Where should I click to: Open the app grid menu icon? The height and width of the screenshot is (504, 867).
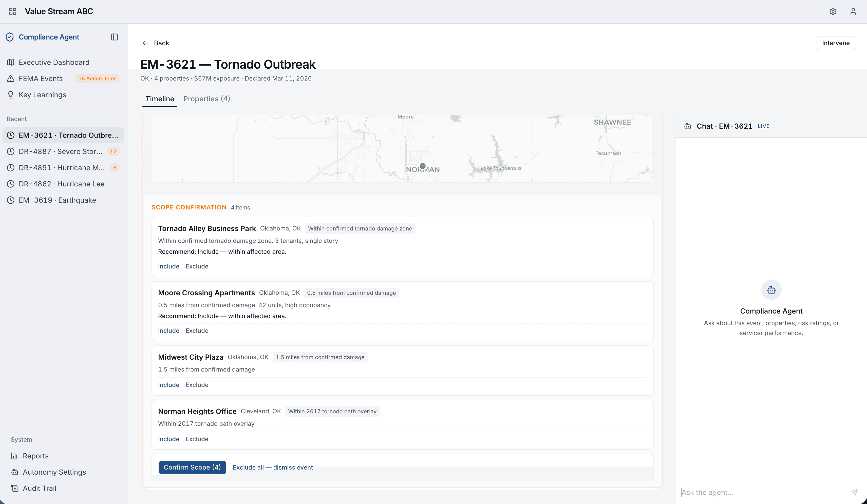click(x=13, y=11)
